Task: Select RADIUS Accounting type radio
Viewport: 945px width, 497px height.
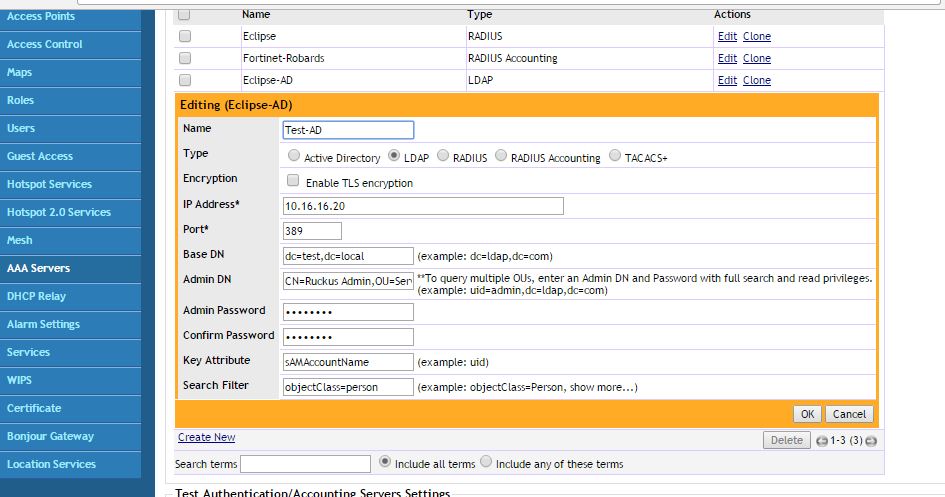Action: [x=501, y=155]
